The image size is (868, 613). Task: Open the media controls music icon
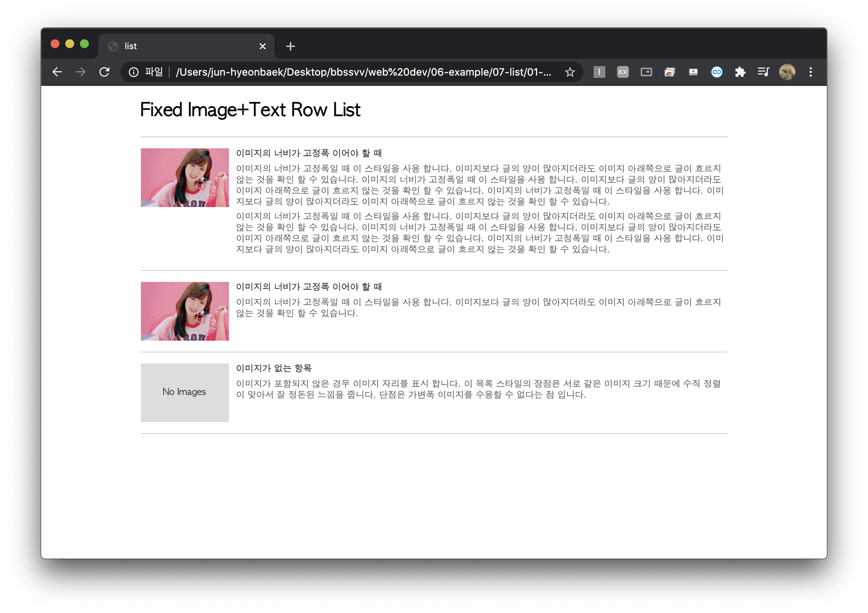(763, 72)
